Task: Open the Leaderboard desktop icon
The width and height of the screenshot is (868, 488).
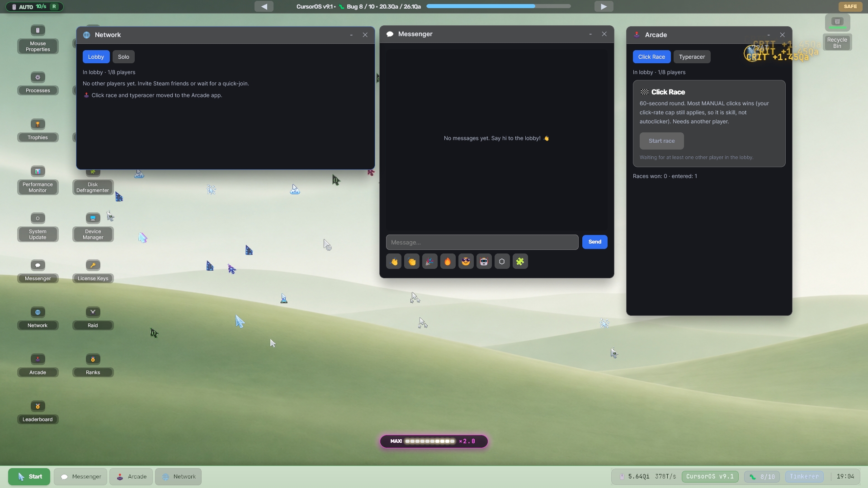Action: click(38, 412)
